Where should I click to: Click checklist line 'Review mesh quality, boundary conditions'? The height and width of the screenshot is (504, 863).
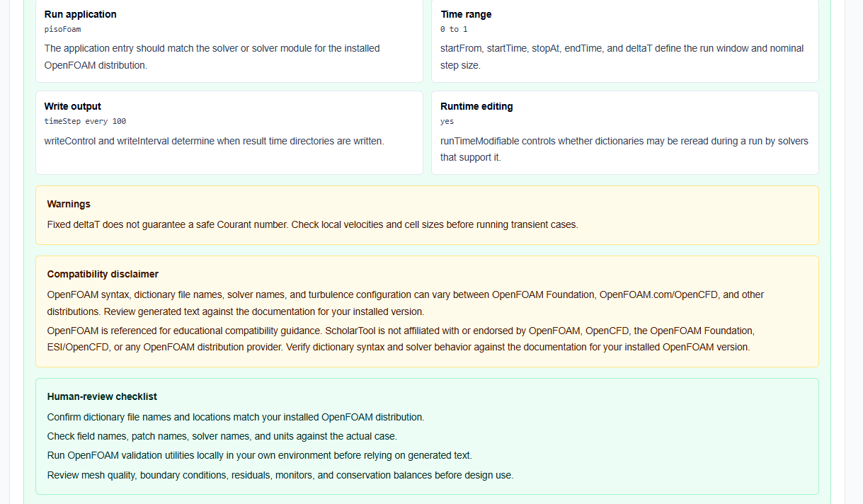pyautogui.click(x=280, y=475)
